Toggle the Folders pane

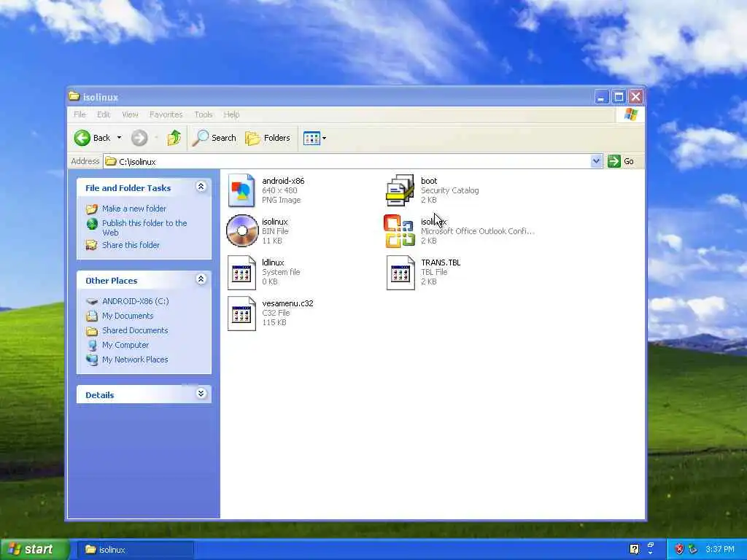pos(268,138)
